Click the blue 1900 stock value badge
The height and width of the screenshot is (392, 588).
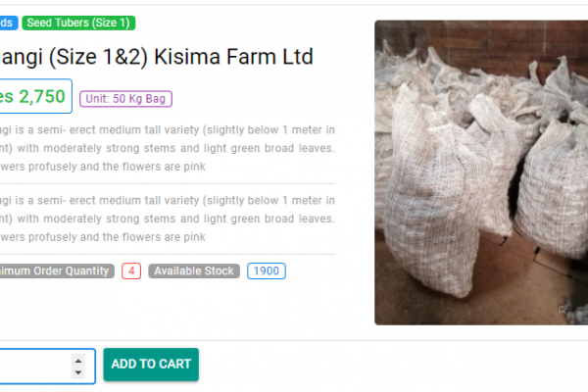click(x=267, y=270)
